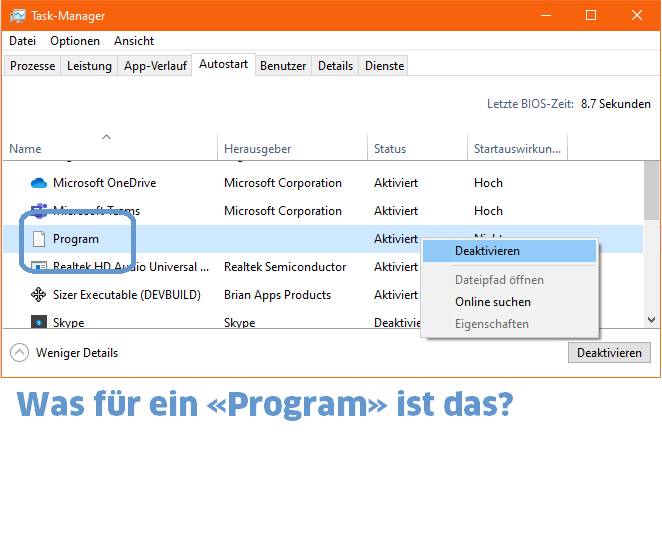The image size is (662, 535).
Task: Click the Microsoft OneDrive cloud icon
Action: 39,183
